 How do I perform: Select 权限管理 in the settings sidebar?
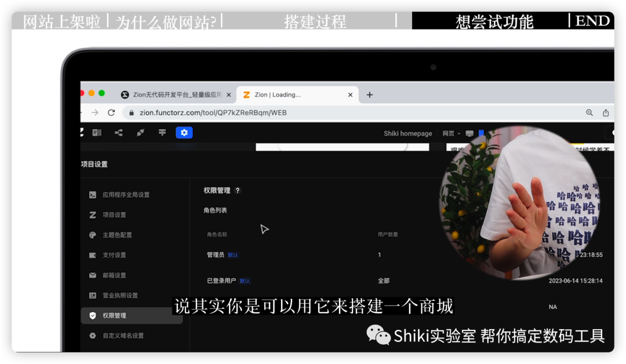pos(132,315)
